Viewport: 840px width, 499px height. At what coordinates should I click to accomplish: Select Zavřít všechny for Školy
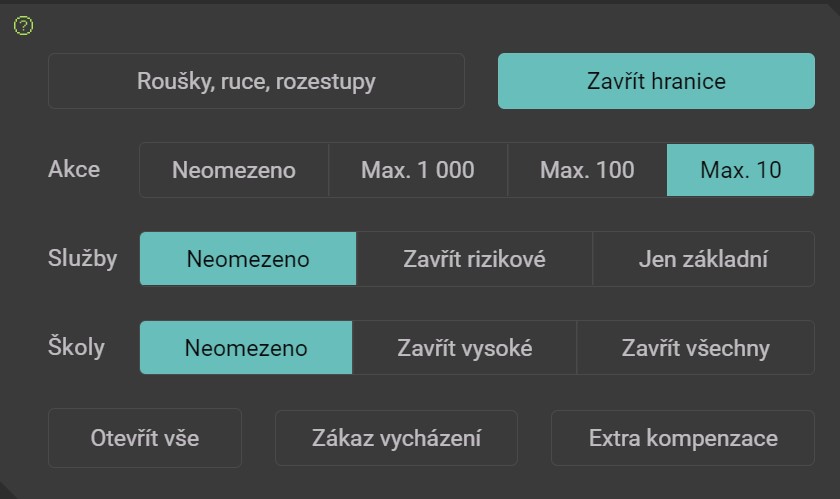click(x=695, y=348)
